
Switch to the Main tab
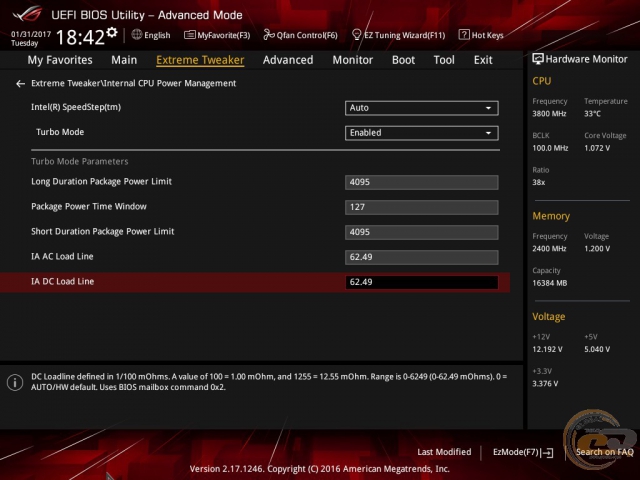[124, 60]
